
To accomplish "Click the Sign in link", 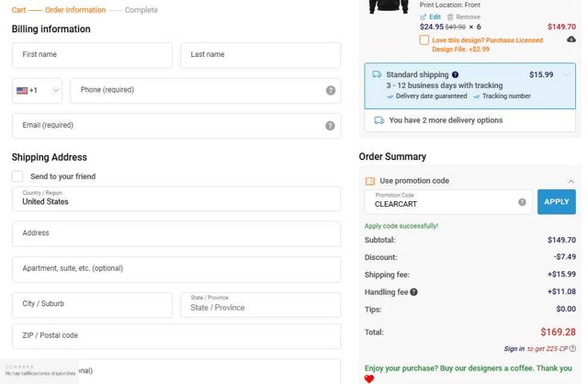I will 514,349.
